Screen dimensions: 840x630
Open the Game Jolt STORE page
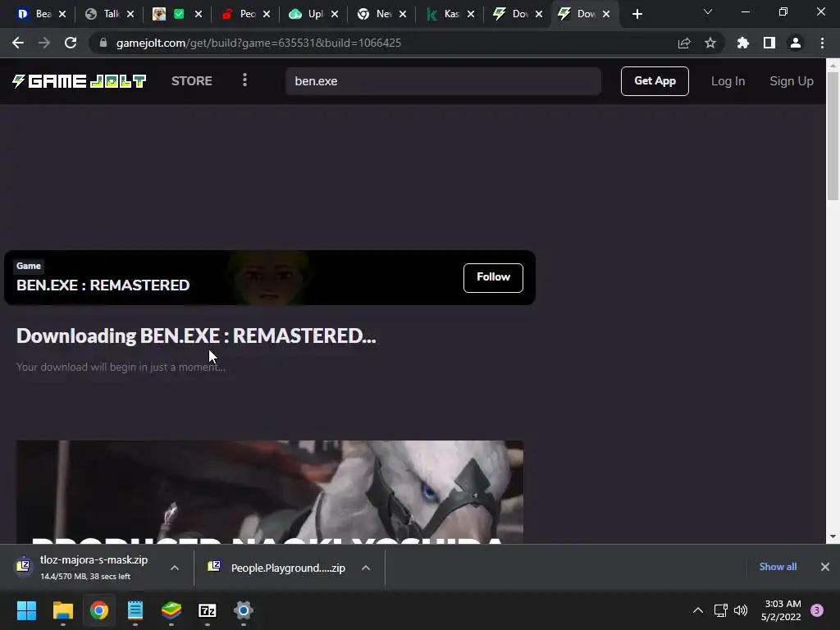(192, 81)
